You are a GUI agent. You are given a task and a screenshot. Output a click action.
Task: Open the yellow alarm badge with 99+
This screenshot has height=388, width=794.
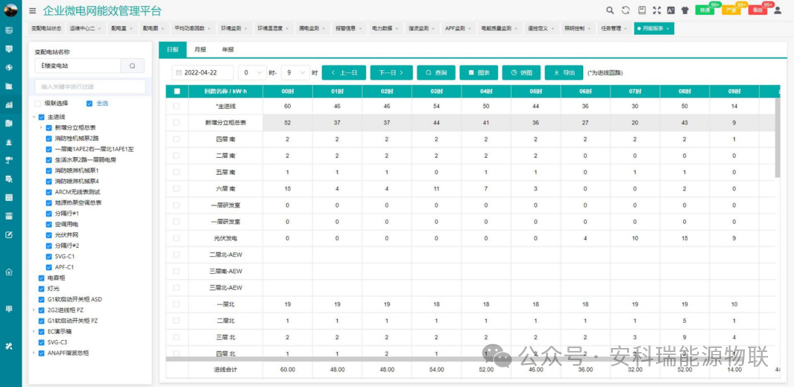(731, 10)
